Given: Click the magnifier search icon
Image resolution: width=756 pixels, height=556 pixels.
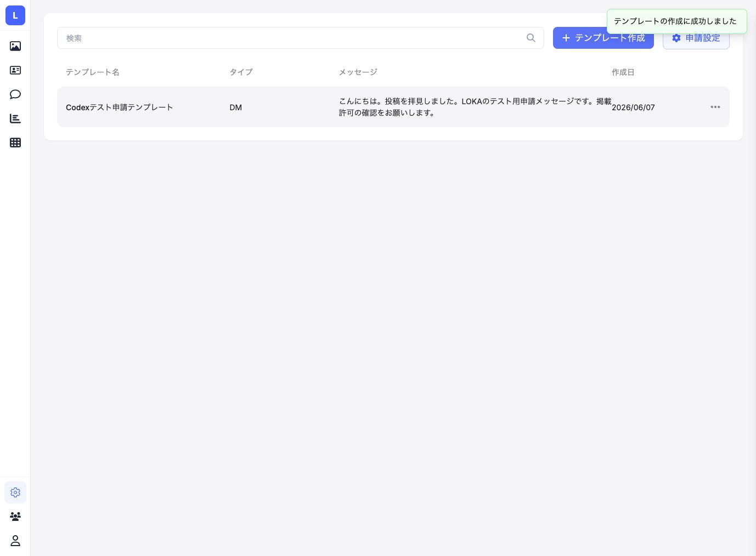Looking at the screenshot, I should tap(531, 38).
